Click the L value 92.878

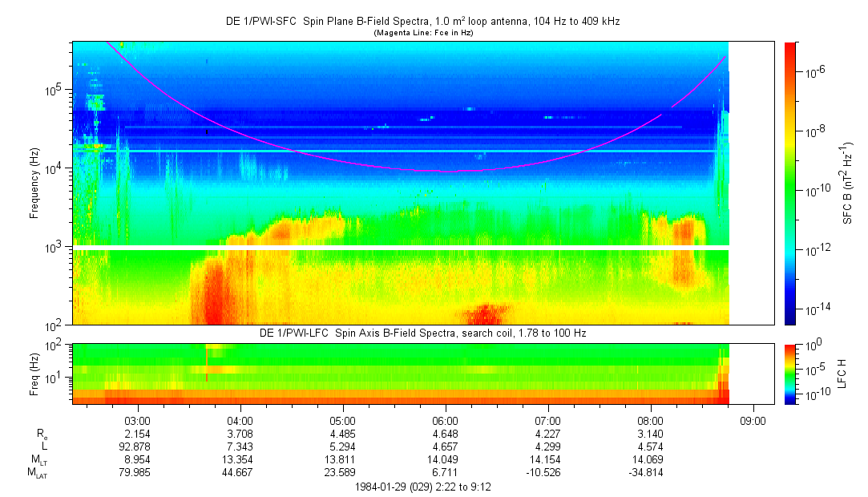(x=135, y=446)
